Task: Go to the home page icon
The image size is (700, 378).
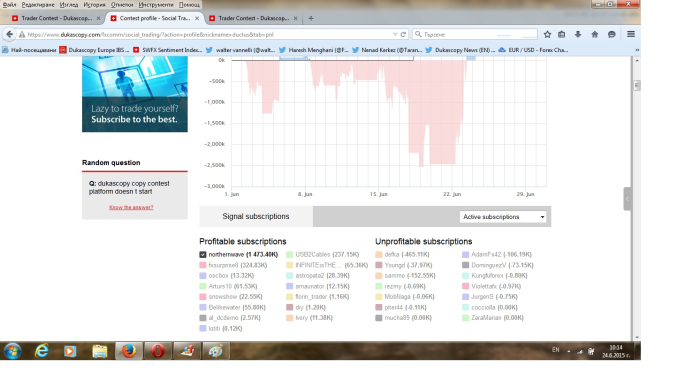Action: pos(595,34)
